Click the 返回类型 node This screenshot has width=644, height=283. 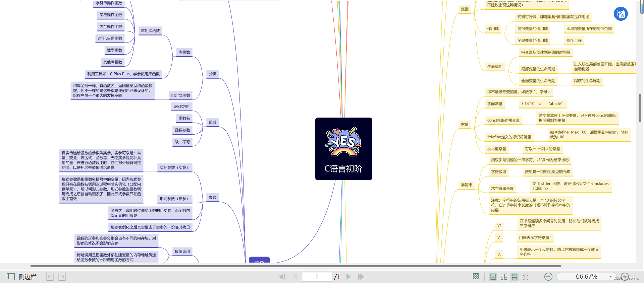[x=181, y=107]
